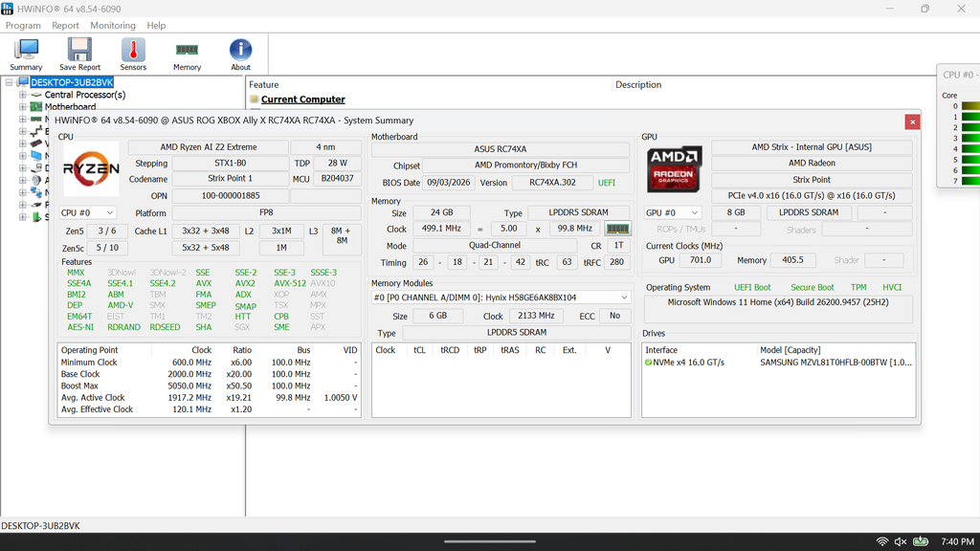Image resolution: width=980 pixels, height=551 pixels.
Task: Close the System Summary window
Action: pos(912,121)
